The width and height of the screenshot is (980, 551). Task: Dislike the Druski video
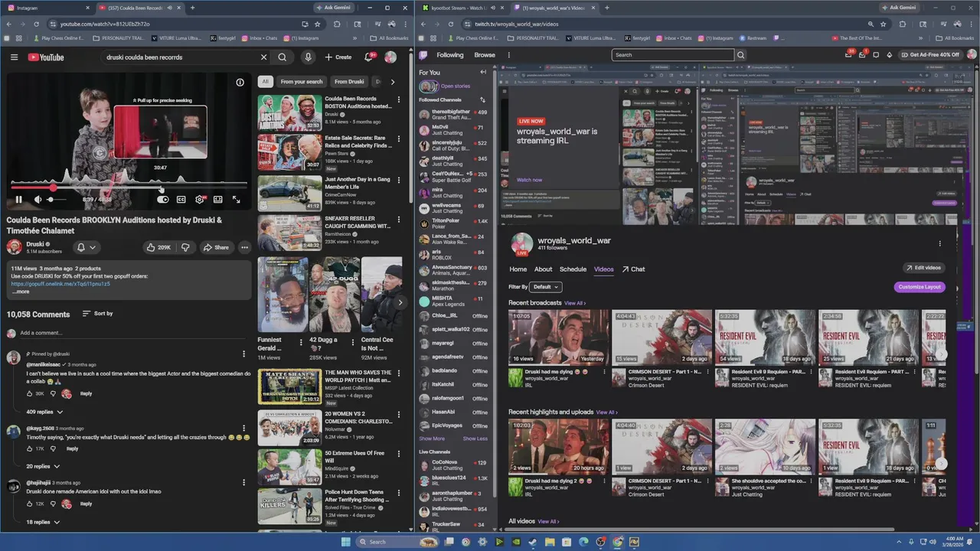185,247
